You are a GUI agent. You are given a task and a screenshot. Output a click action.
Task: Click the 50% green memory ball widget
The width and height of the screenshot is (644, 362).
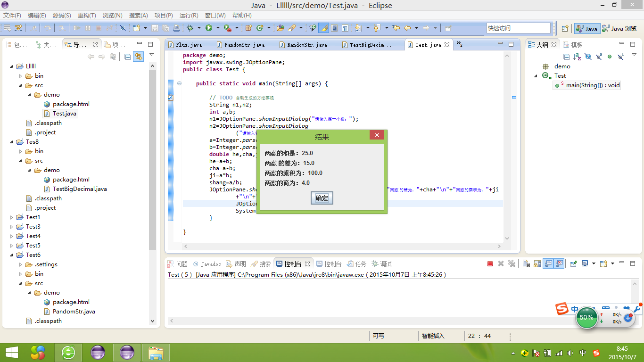[x=586, y=317]
